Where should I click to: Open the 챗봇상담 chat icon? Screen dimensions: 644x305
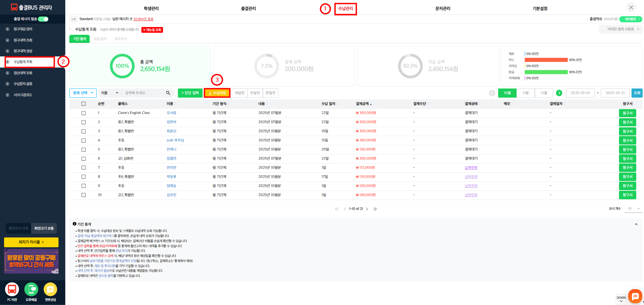(x=50, y=289)
